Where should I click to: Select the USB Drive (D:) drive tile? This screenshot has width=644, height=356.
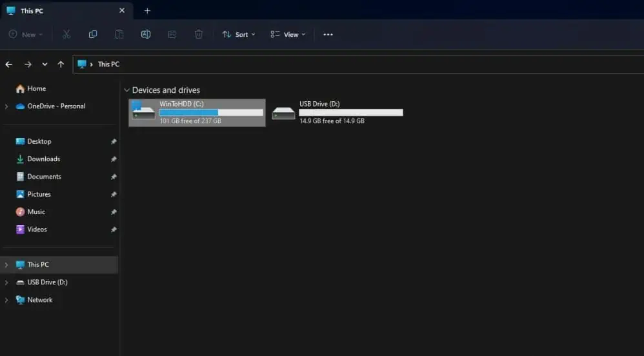337,113
